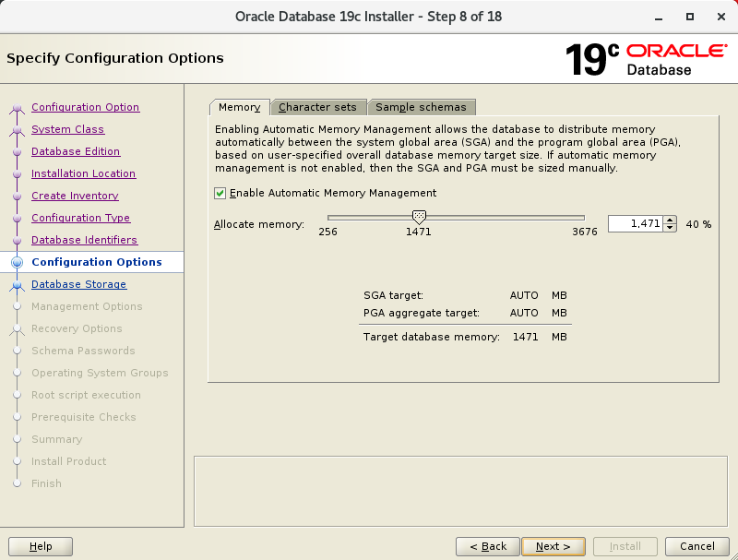
Task: Click the SGA target AUTO value
Action: [x=524, y=295]
